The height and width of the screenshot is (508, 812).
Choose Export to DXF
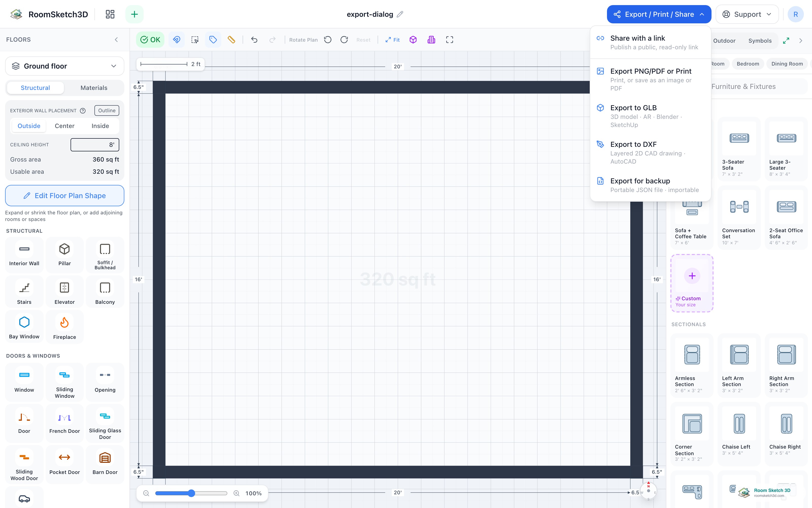[x=650, y=153]
